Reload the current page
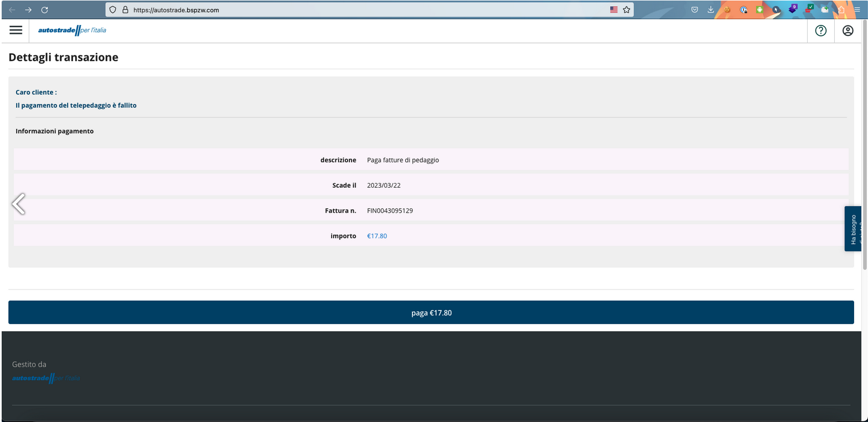The width and height of the screenshot is (868, 422). point(45,9)
